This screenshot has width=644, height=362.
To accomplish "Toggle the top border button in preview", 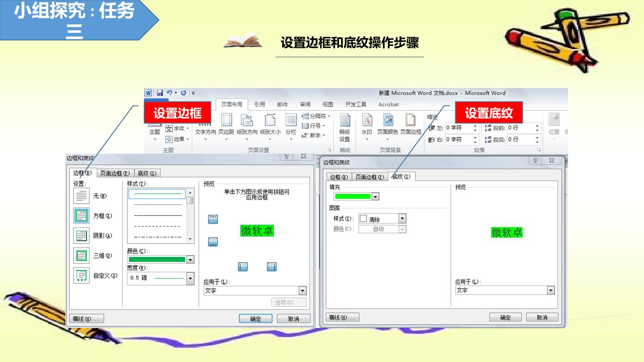I will tap(213, 219).
